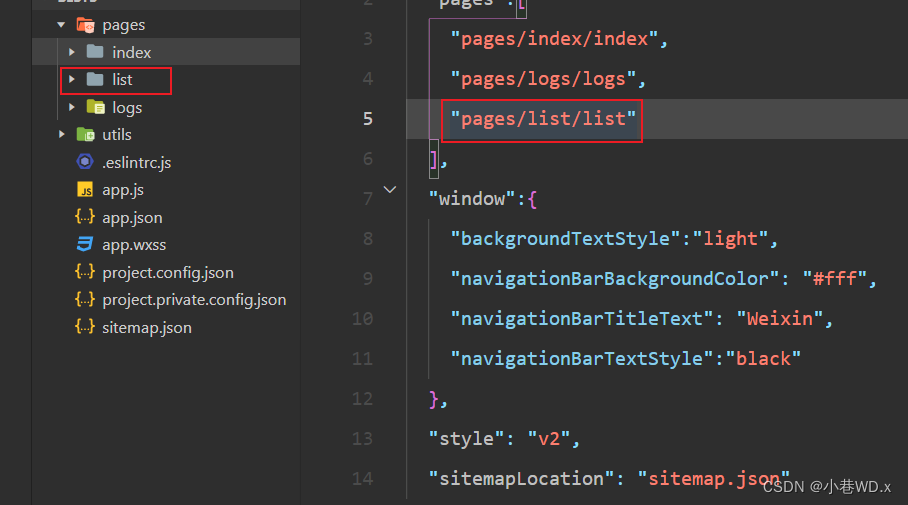
Task: Collapse the pages folder arrow
Action: (61, 25)
